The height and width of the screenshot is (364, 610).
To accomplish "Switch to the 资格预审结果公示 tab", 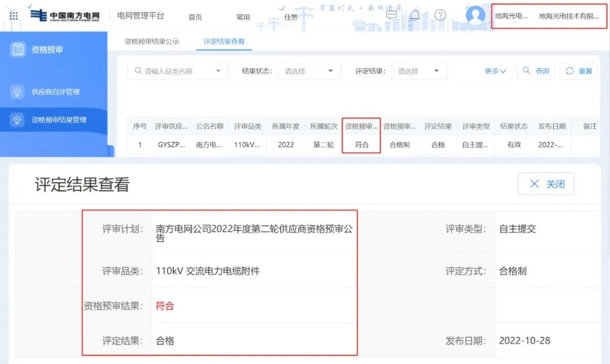I will (152, 41).
